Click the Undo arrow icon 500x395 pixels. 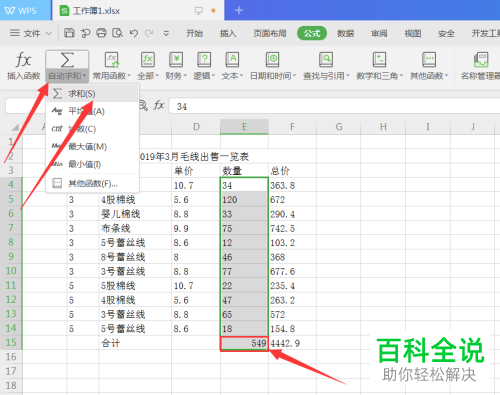click(x=134, y=33)
